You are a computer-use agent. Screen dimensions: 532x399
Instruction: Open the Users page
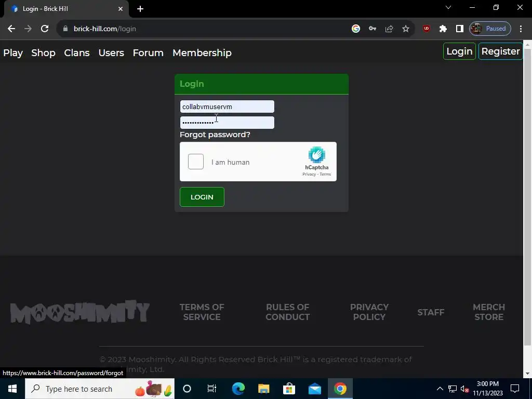pyautogui.click(x=111, y=53)
